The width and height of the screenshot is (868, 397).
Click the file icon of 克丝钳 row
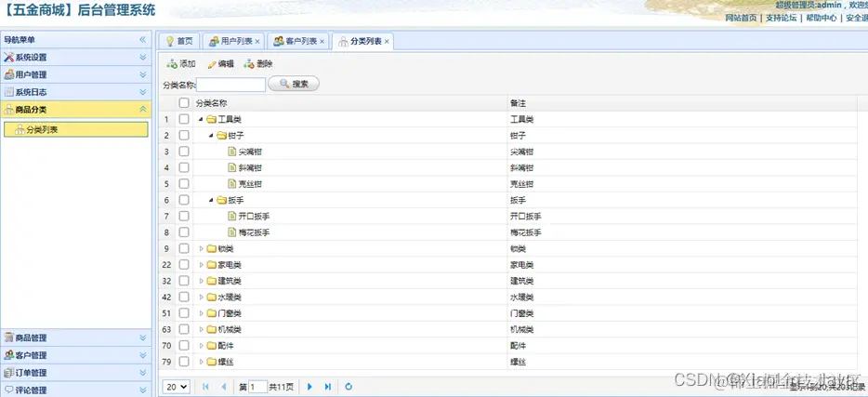(x=232, y=184)
